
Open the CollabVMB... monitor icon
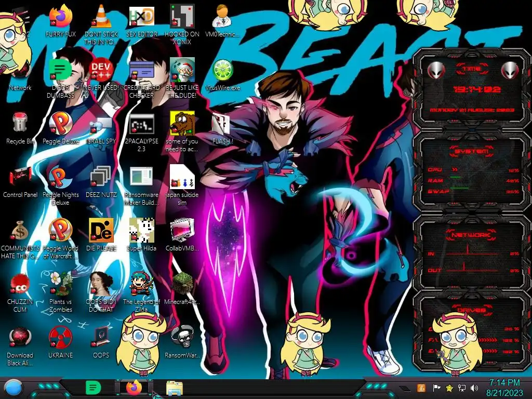click(x=182, y=230)
